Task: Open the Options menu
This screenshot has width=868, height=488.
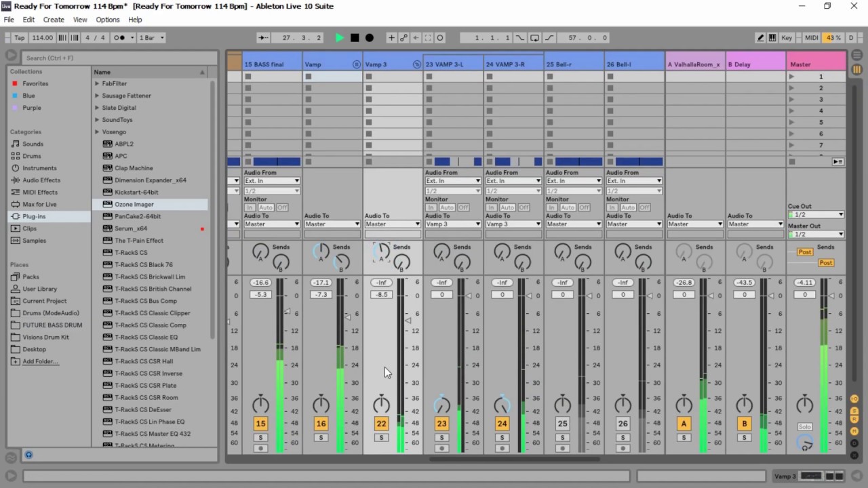Action: pos(107,20)
